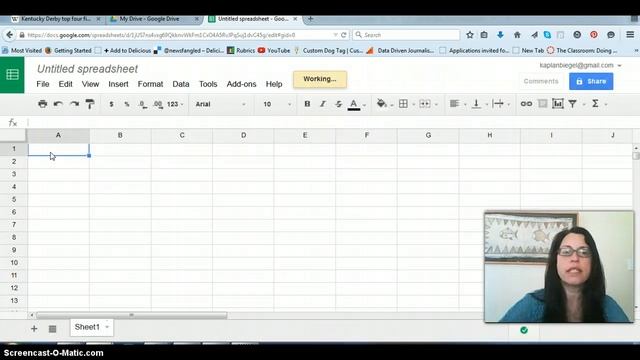Open the Help menu
The image size is (640, 360).
[274, 84]
